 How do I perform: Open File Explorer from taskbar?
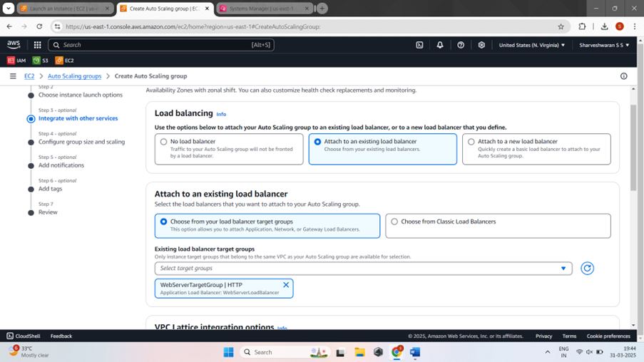pyautogui.click(x=359, y=352)
